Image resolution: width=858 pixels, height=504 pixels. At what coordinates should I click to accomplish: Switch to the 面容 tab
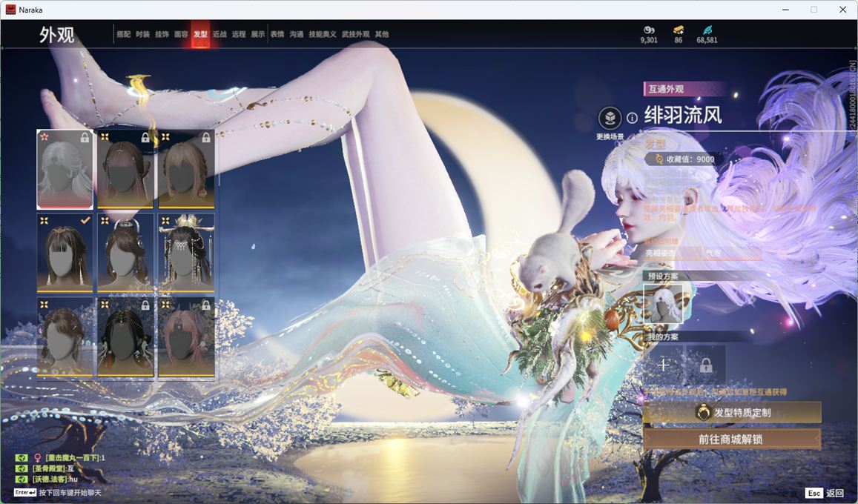coord(181,34)
